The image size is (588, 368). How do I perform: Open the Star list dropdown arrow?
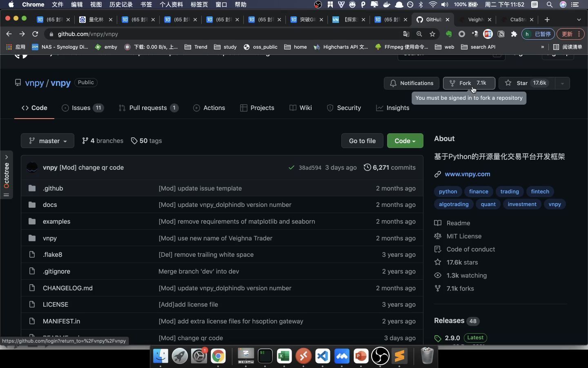[562, 83]
